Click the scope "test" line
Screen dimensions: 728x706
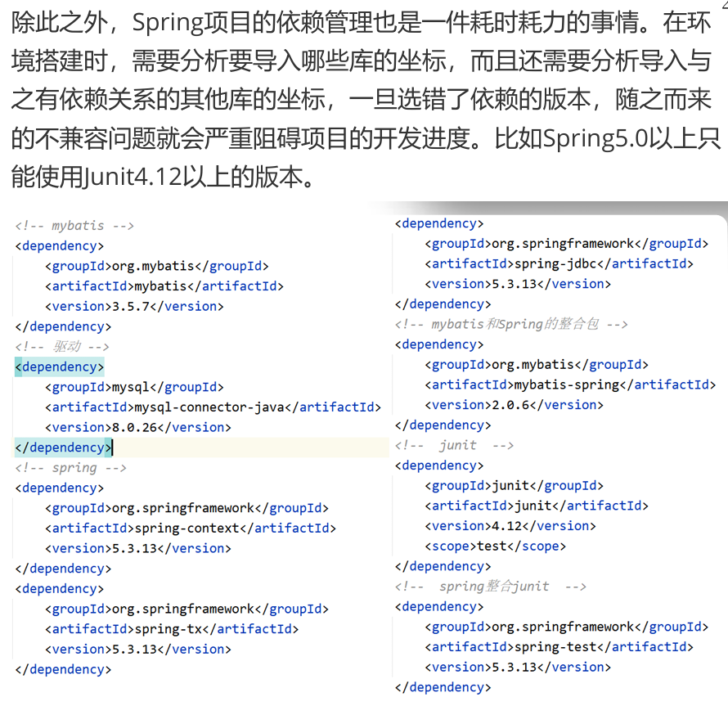(496, 546)
